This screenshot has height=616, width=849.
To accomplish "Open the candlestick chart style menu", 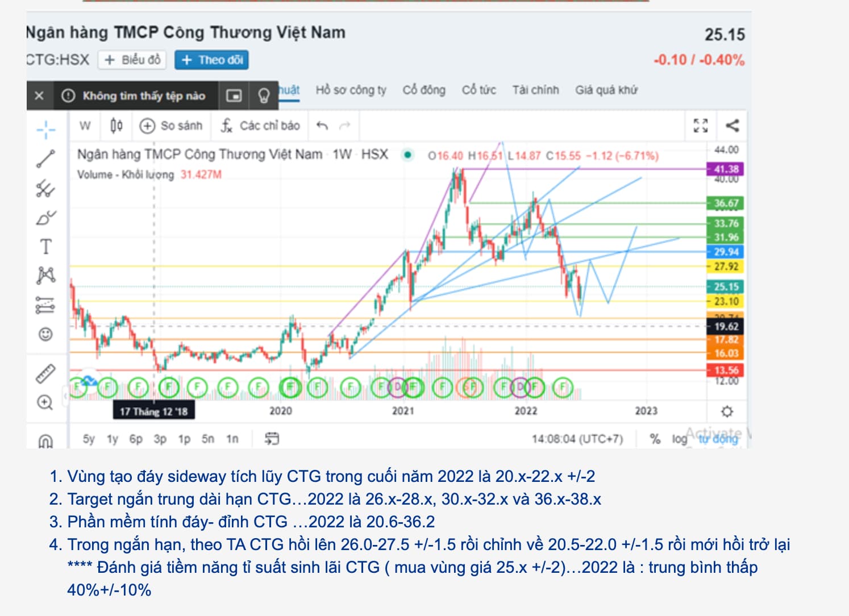I will pos(116,126).
